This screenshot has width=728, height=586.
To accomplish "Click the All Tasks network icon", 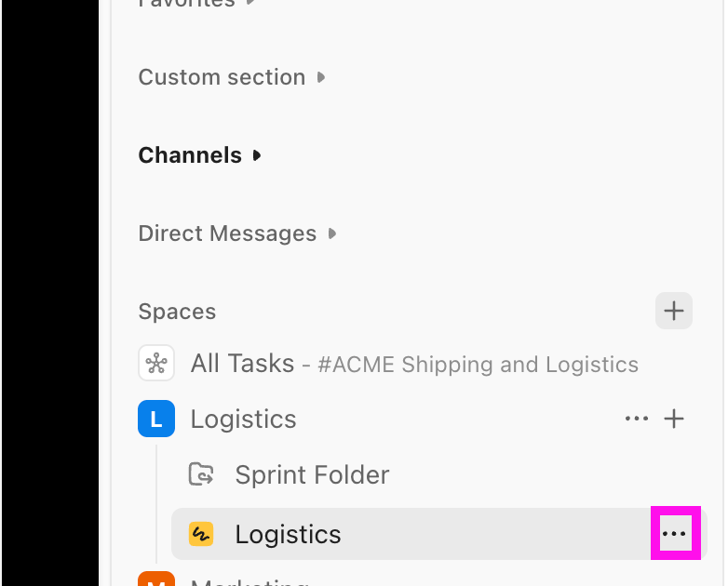I will (x=156, y=364).
